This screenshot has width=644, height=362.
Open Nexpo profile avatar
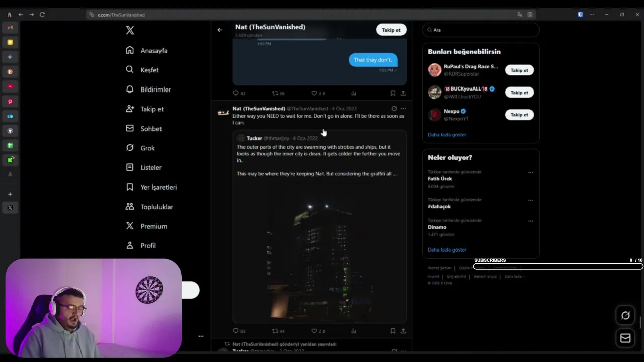point(435,115)
